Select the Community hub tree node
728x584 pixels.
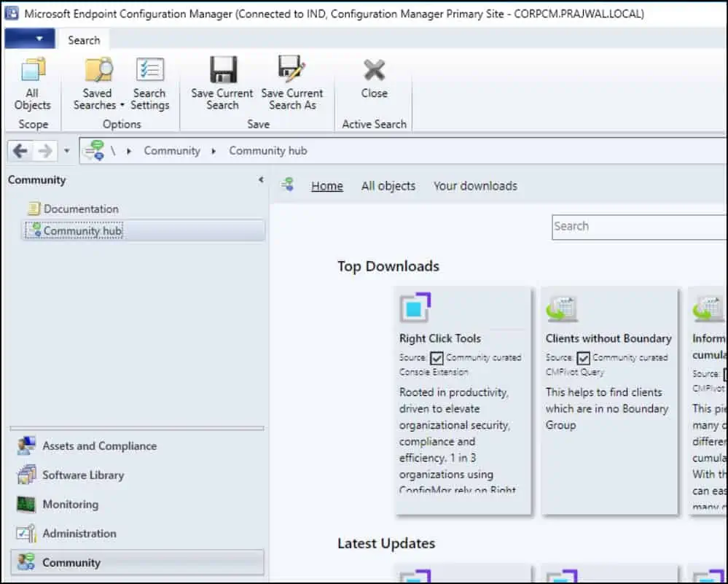[x=144, y=230]
